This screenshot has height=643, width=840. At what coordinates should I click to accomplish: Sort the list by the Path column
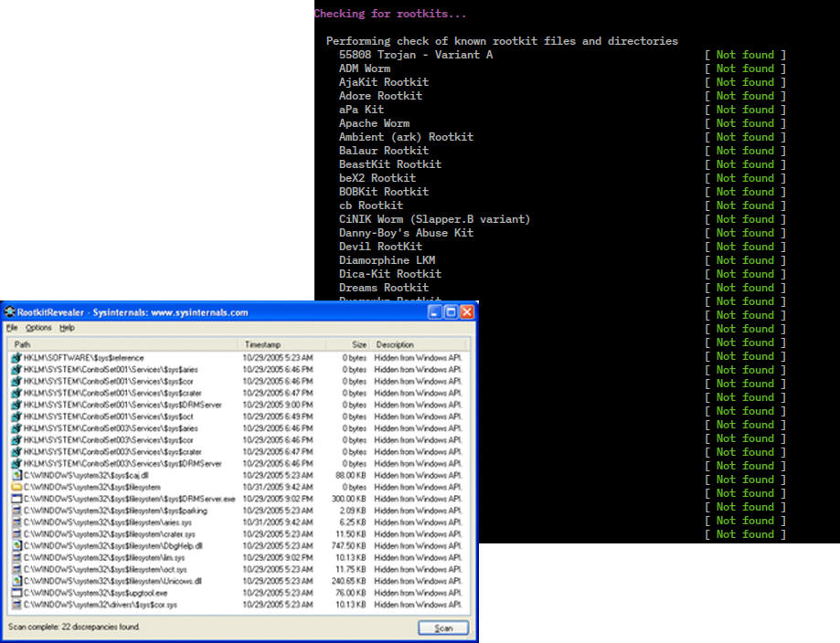123,344
